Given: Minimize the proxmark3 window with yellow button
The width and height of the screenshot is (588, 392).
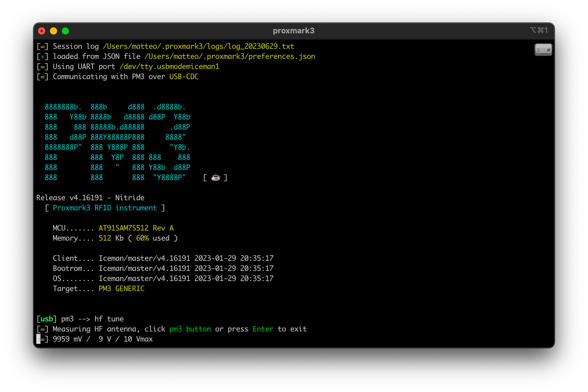Looking at the screenshot, I should tap(54, 31).
